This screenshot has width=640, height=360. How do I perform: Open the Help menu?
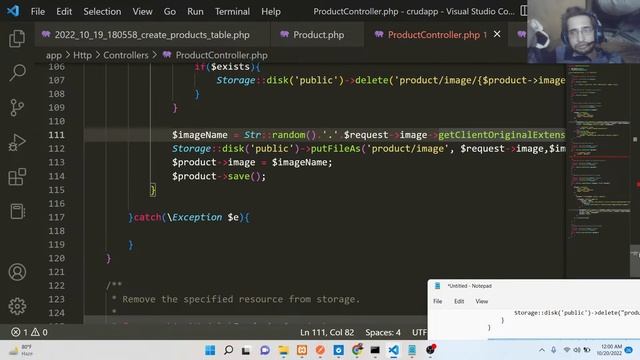(271, 11)
